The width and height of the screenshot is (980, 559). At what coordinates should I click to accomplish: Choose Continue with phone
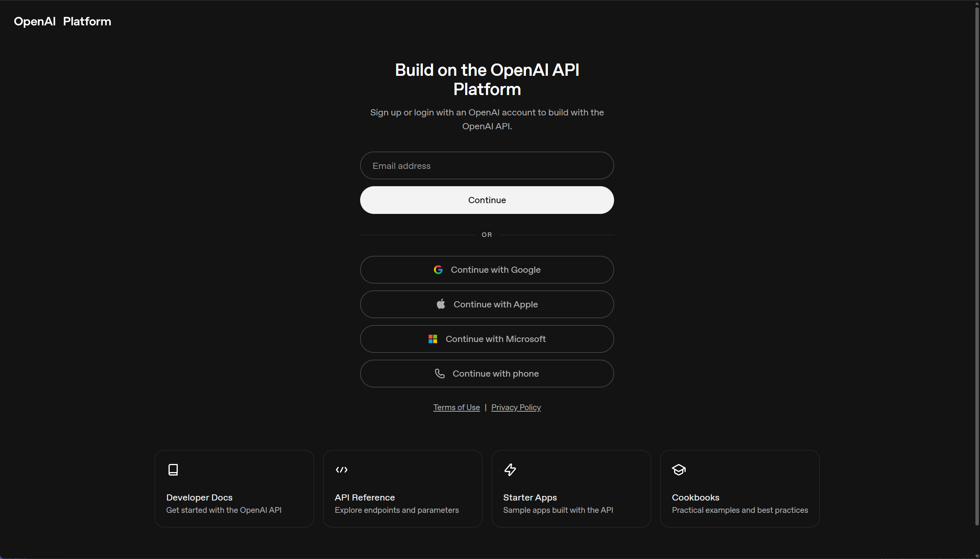487,374
